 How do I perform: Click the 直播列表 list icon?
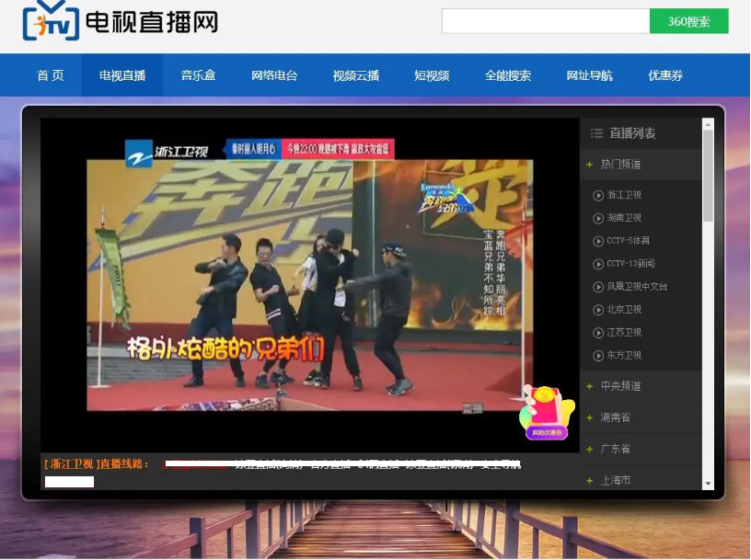[x=596, y=133]
